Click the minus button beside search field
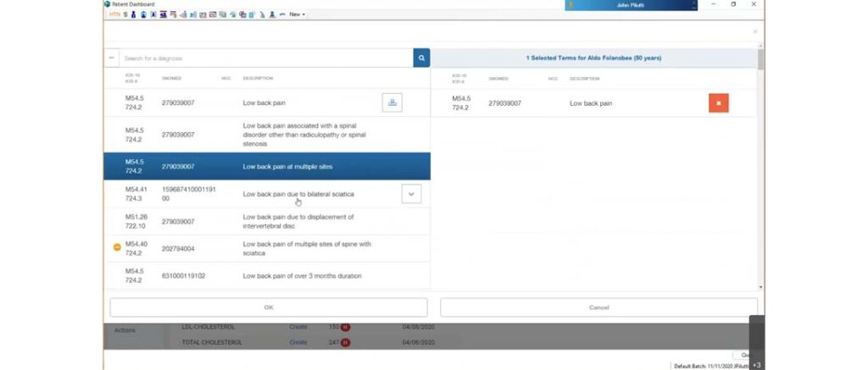This screenshot has width=868, height=370. pyautogui.click(x=111, y=58)
